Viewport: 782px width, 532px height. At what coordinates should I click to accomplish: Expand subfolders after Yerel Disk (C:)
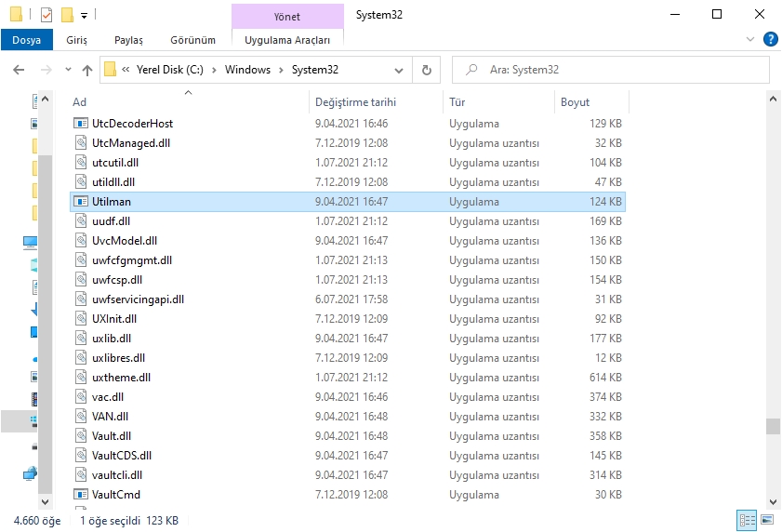point(214,70)
